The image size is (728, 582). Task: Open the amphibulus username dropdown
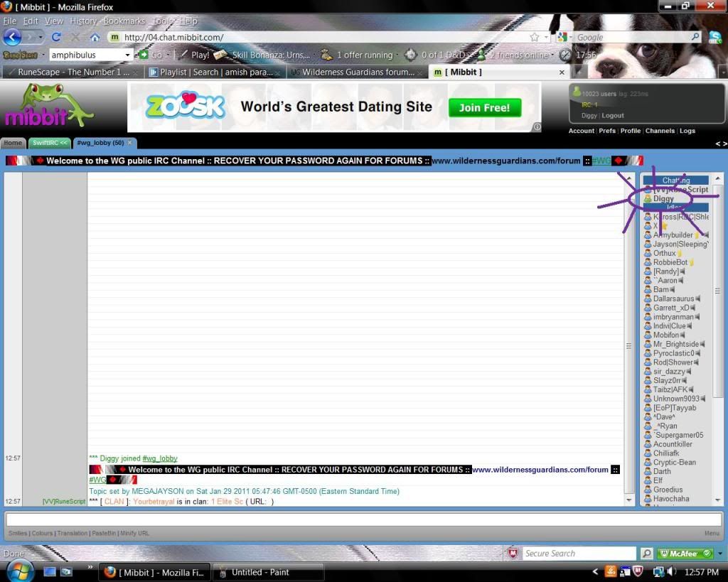click(x=127, y=55)
